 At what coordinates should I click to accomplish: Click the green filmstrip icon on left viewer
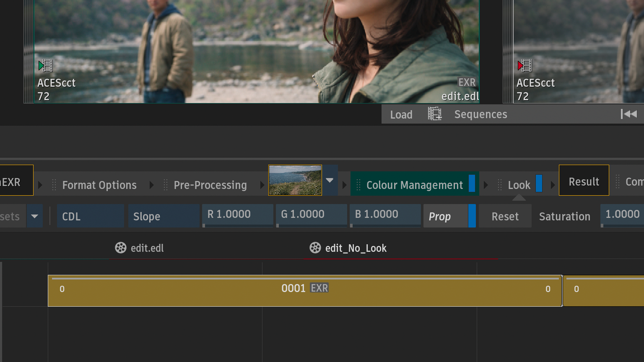45,65
